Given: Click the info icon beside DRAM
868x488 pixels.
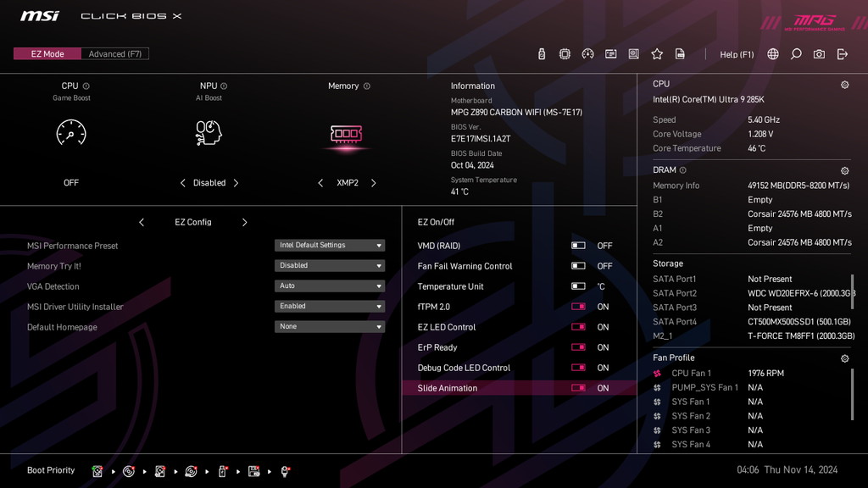Looking at the screenshot, I should 682,169.
